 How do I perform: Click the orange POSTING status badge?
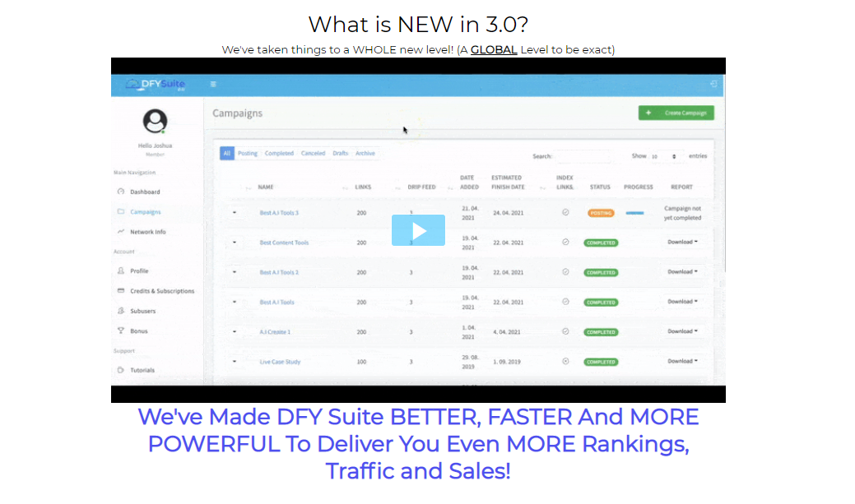[x=601, y=213]
